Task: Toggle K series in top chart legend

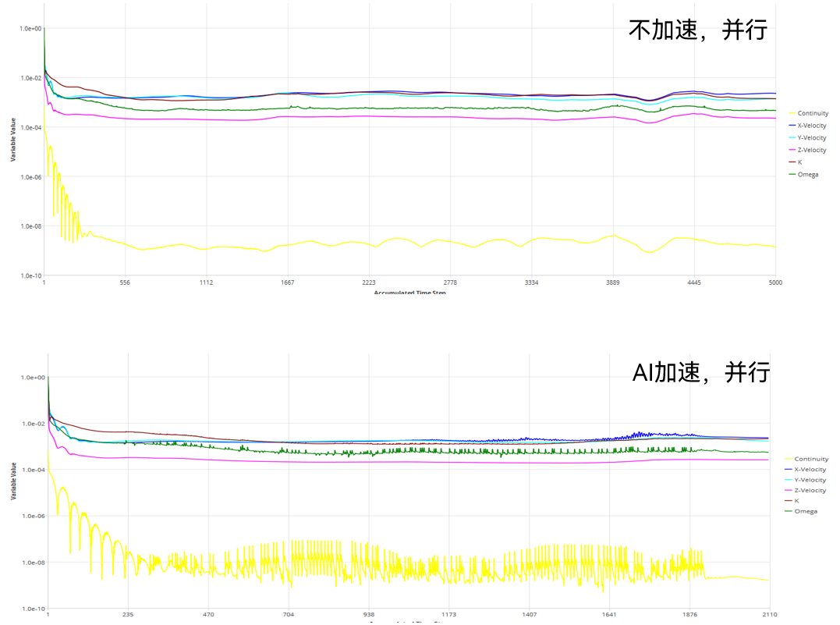Action: (x=796, y=162)
